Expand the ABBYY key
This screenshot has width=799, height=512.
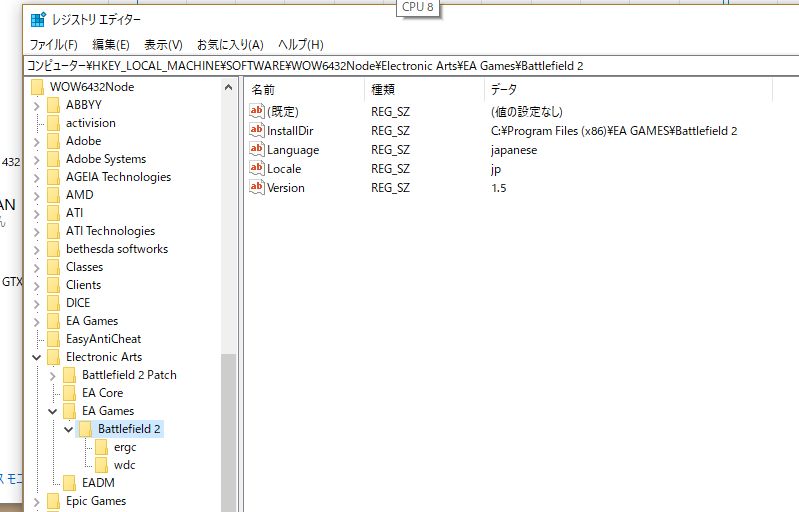tap(36, 105)
